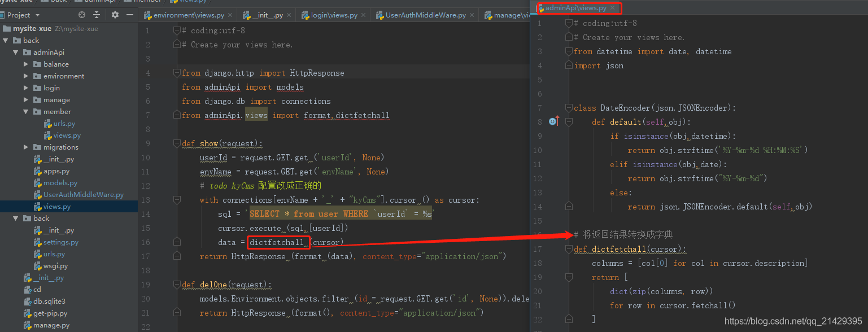The image size is (868, 332).
Task: Click the Python icon on environment\views.py tab
Action: (149, 15)
